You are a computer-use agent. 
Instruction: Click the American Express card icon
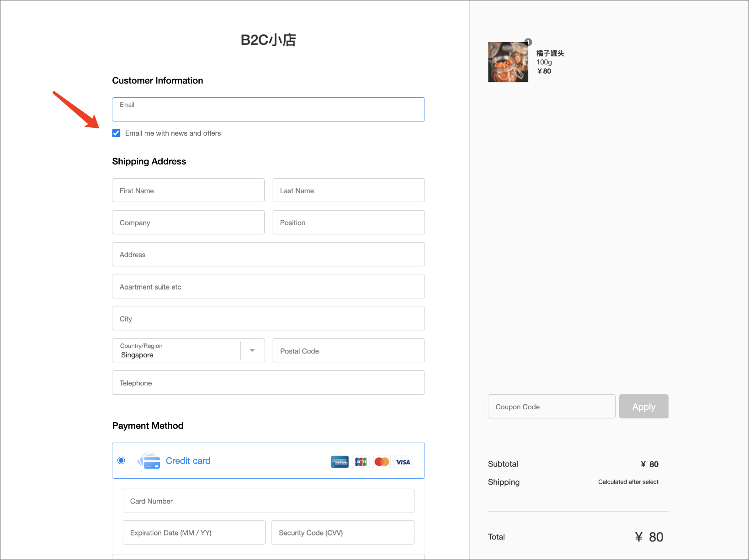tap(340, 462)
